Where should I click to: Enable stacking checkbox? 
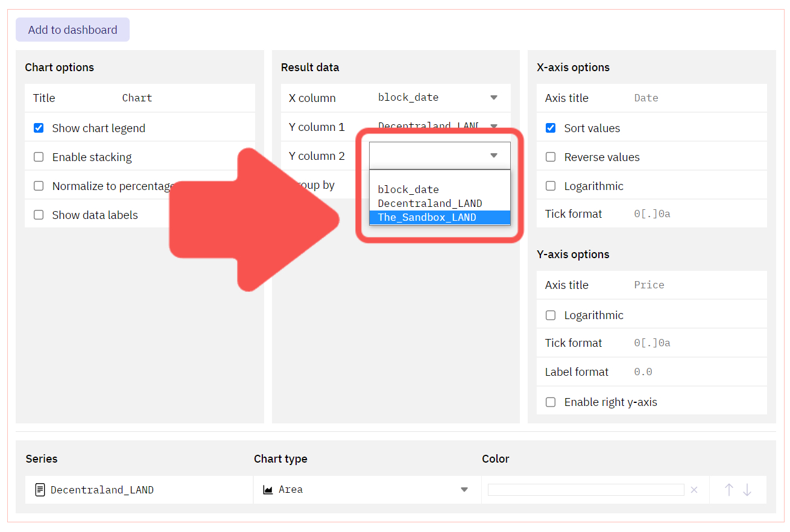coord(39,157)
